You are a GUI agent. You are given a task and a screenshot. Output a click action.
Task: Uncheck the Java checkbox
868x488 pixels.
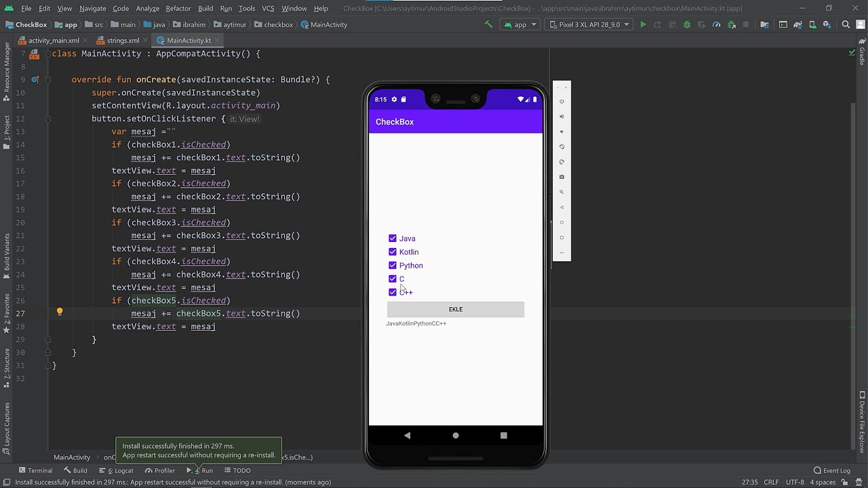click(x=393, y=239)
